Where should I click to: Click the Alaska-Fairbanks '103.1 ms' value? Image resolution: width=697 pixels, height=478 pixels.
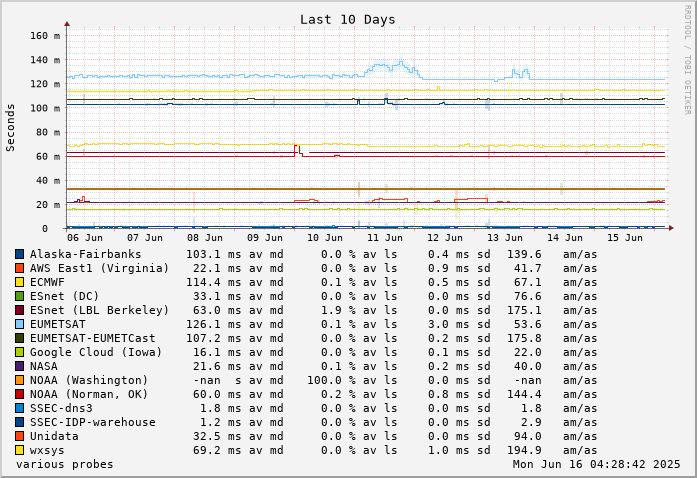coord(213,254)
